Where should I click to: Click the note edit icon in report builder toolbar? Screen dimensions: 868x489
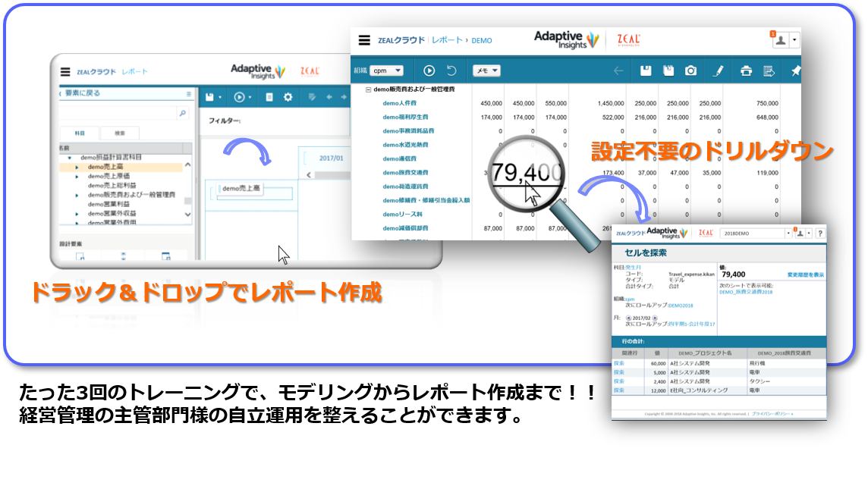coord(312,97)
